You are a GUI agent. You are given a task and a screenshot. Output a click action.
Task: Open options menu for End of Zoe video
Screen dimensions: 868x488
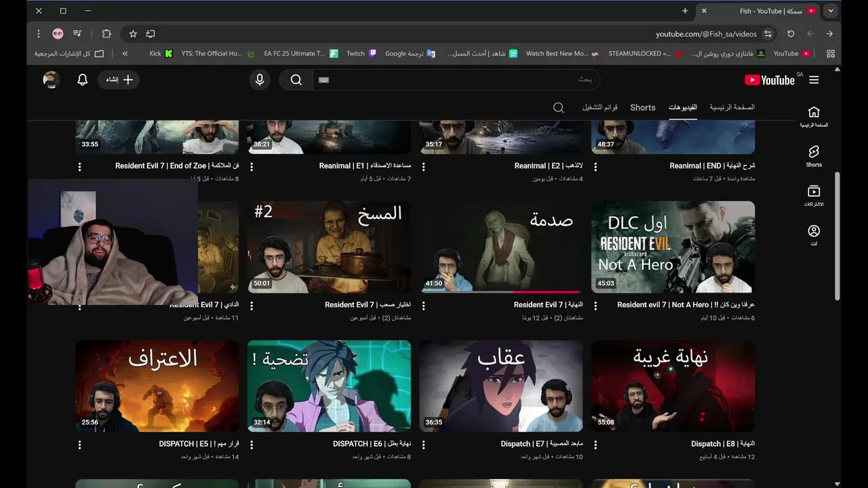[x=79, y=167]
